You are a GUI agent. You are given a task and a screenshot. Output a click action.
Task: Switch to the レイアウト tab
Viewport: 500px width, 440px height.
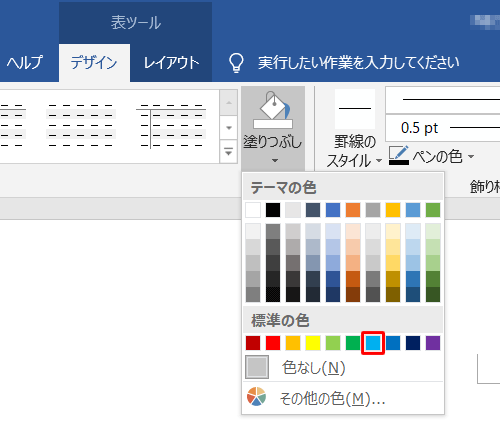[x=171, y=62]
